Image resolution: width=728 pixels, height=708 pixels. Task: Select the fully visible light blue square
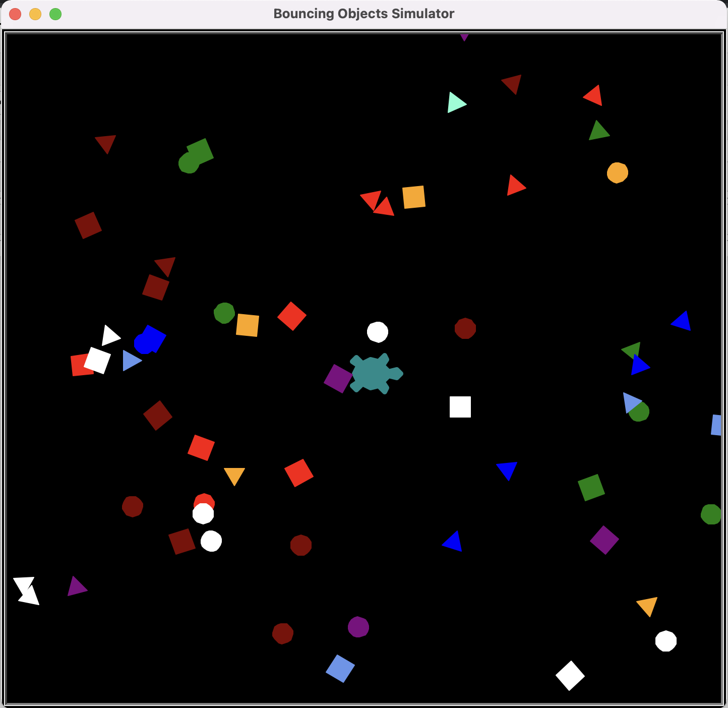(340, 669)
